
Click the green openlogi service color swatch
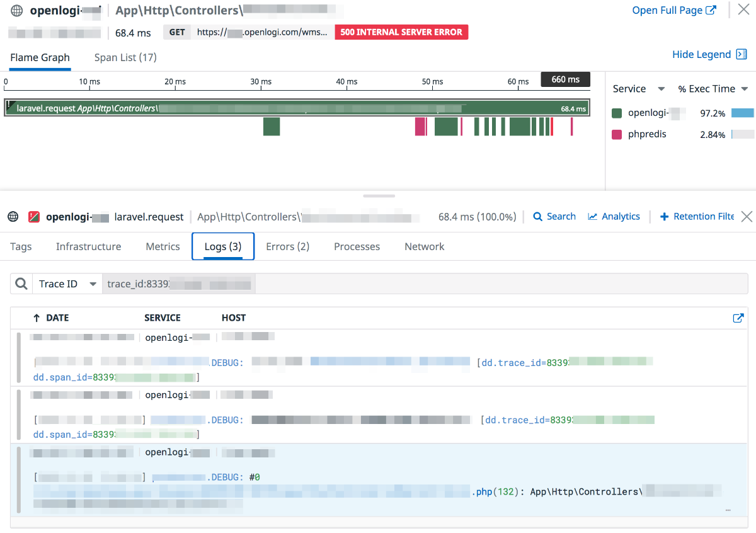click(x=617, y=113)
